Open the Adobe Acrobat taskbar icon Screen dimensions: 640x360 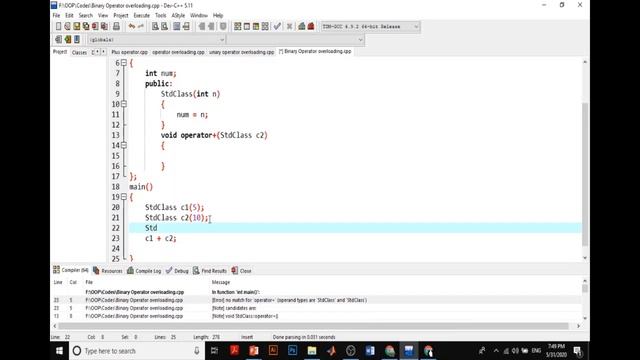tap(234, 351)
